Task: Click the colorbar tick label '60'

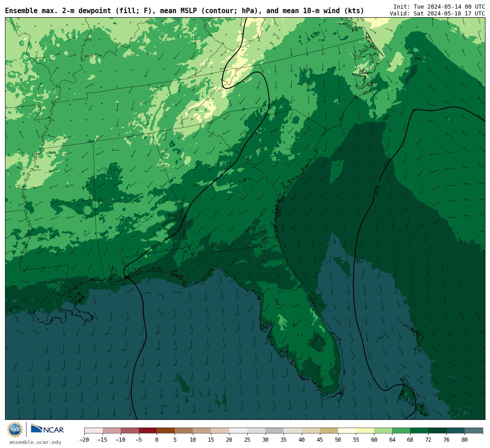Action: [x=374, y=440]
